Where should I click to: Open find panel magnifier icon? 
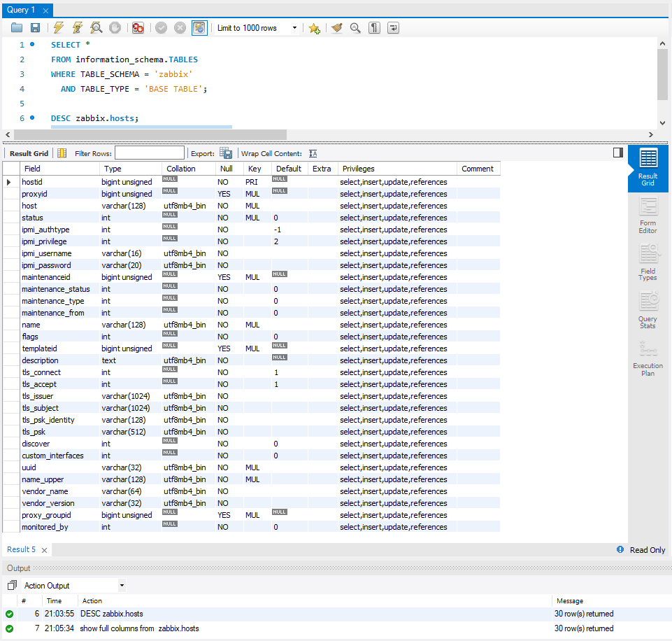coord(355,28)
